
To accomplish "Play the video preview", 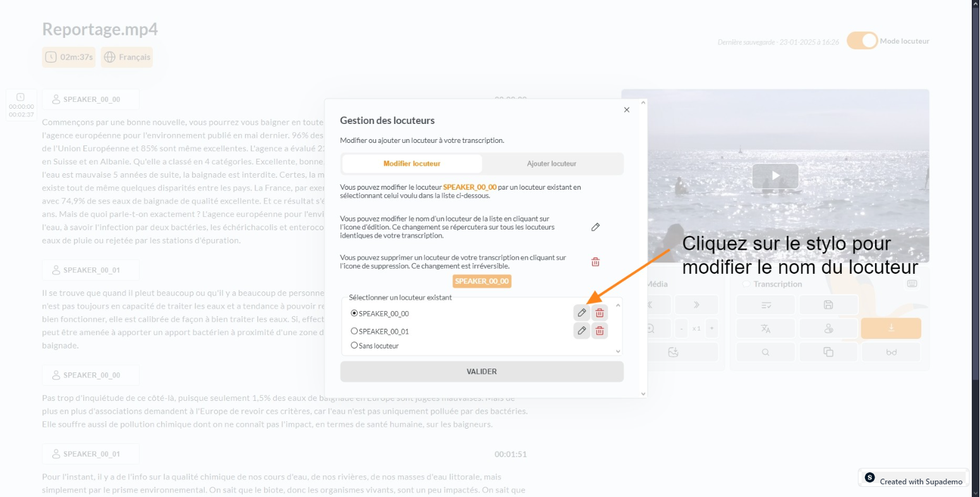I will pyautogui.click(x=775, y=176).
